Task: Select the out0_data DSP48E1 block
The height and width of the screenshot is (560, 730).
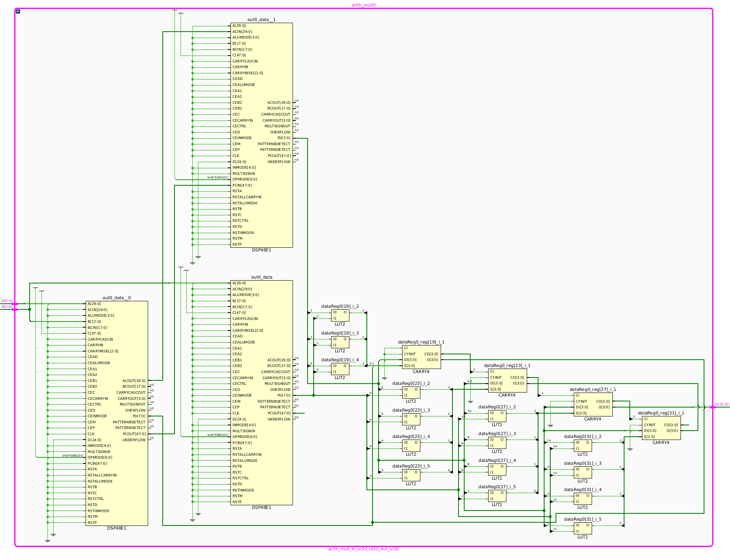Action: pyautogui.click(x=262, y=393)
